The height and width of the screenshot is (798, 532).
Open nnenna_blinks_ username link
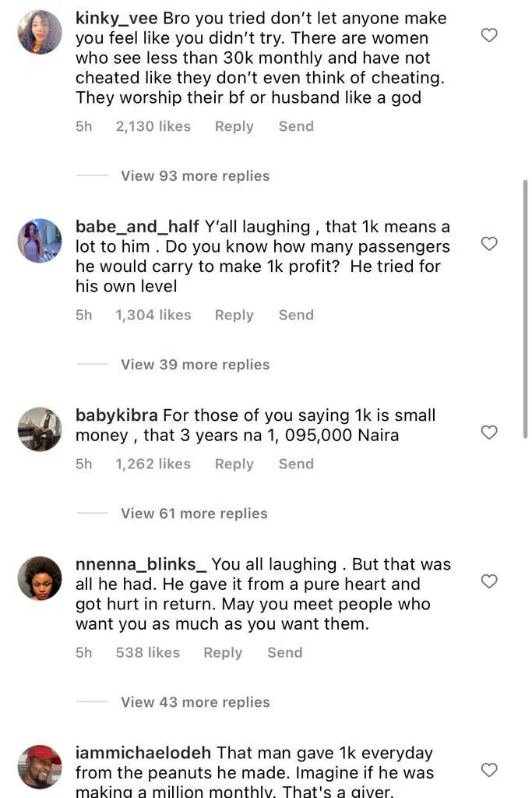pyautogui.click(x=141, y=564)
